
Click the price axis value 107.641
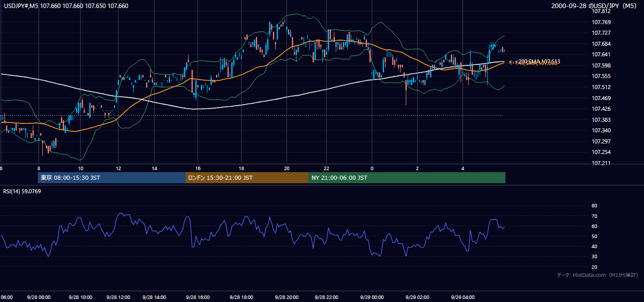(x=601, y=54)
